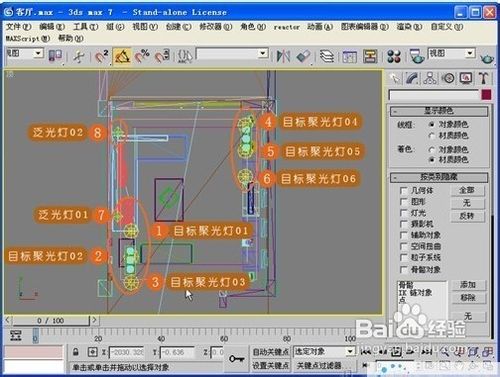Check the 辅助对象 hide category box
The width and height of the screenshot is (500, 377).
tap(404, 235)
